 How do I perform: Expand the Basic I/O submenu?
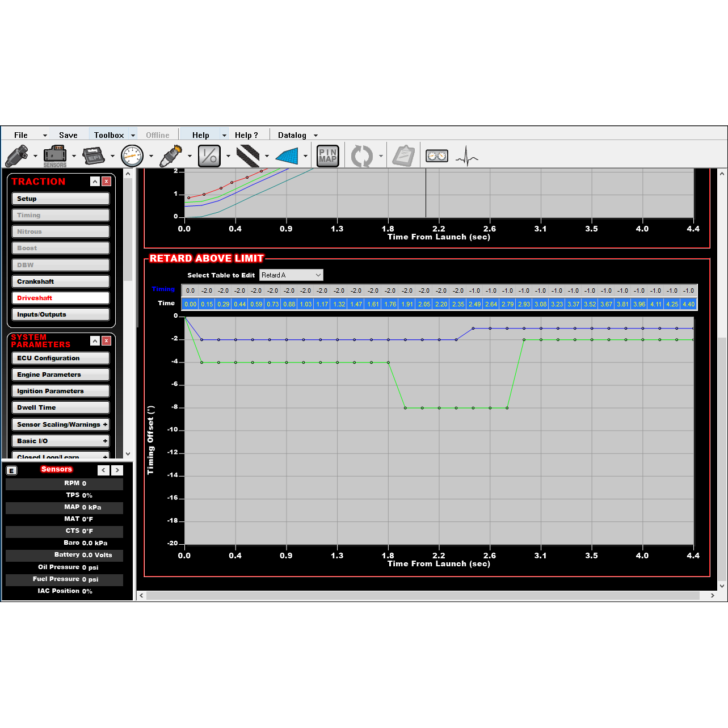tap(105, 441)
